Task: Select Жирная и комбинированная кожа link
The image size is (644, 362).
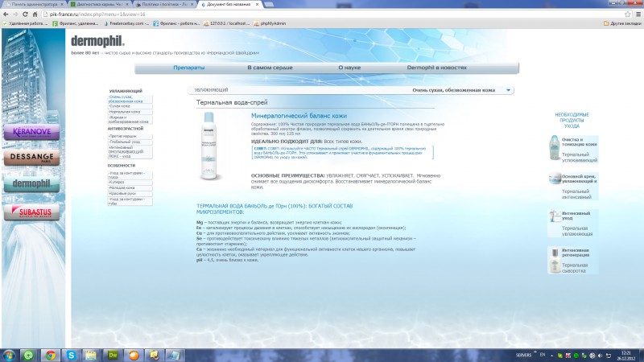Action: [130, 119]
